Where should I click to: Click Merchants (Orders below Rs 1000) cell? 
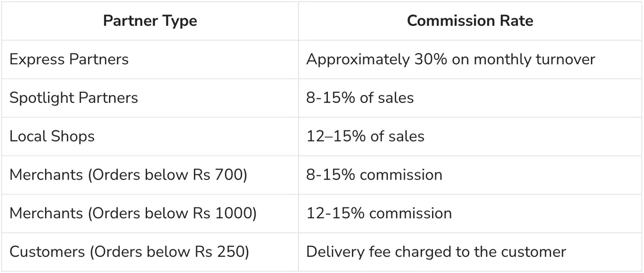click(x=150, y=213)
